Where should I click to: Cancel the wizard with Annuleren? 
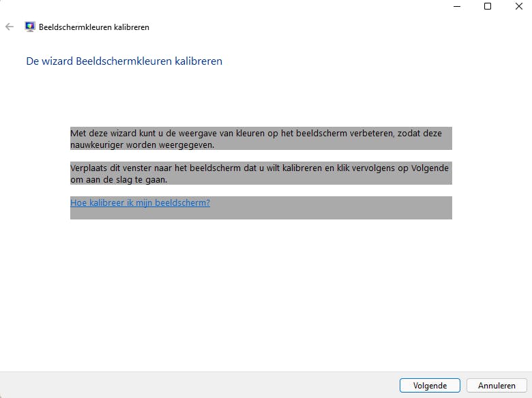click(497, 386)
